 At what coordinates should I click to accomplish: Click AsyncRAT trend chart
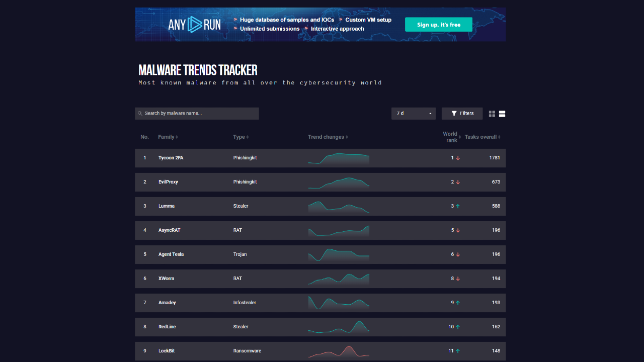click(x=339, y=231)
